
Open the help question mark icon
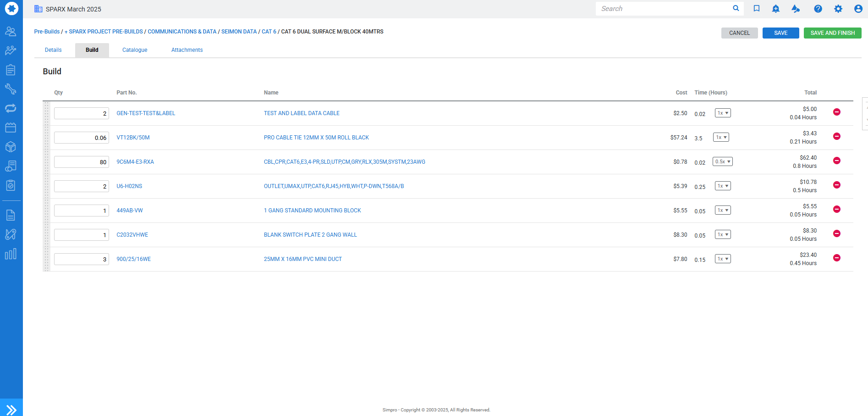[818, 9]
